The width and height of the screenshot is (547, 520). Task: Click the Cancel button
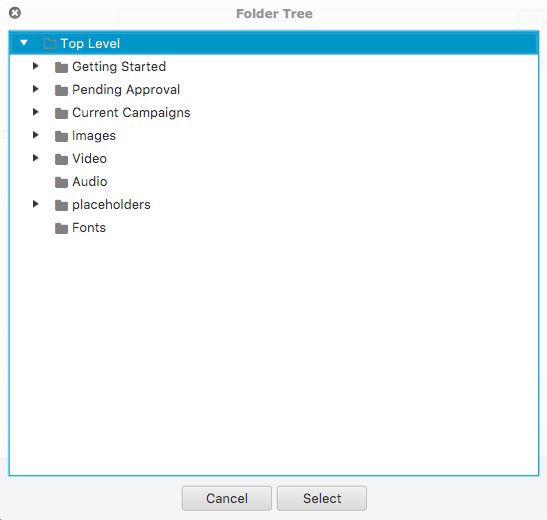(227, 498)
